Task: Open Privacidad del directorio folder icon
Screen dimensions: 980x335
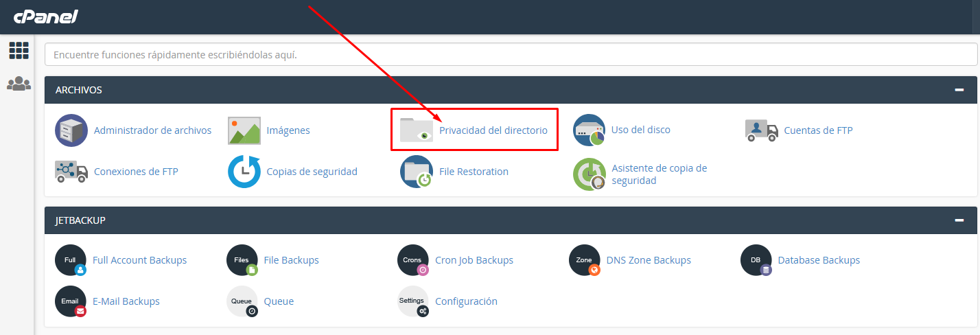Action: point(417,130)
